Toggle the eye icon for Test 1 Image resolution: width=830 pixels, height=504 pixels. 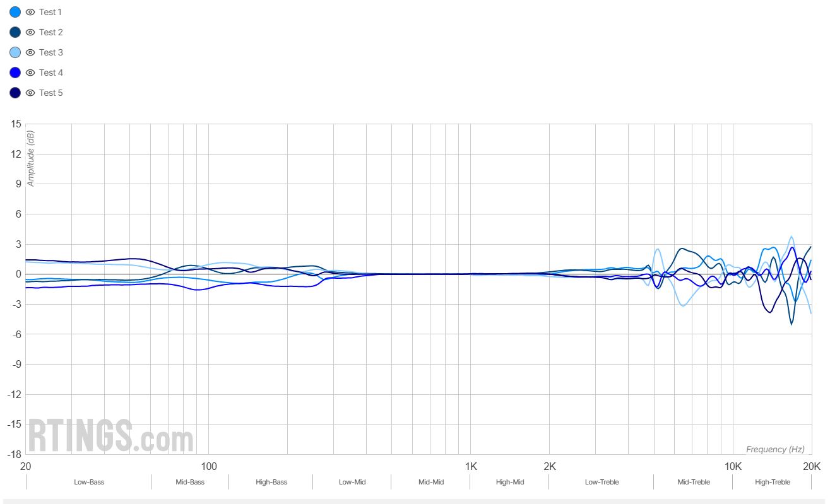[30, 12]
